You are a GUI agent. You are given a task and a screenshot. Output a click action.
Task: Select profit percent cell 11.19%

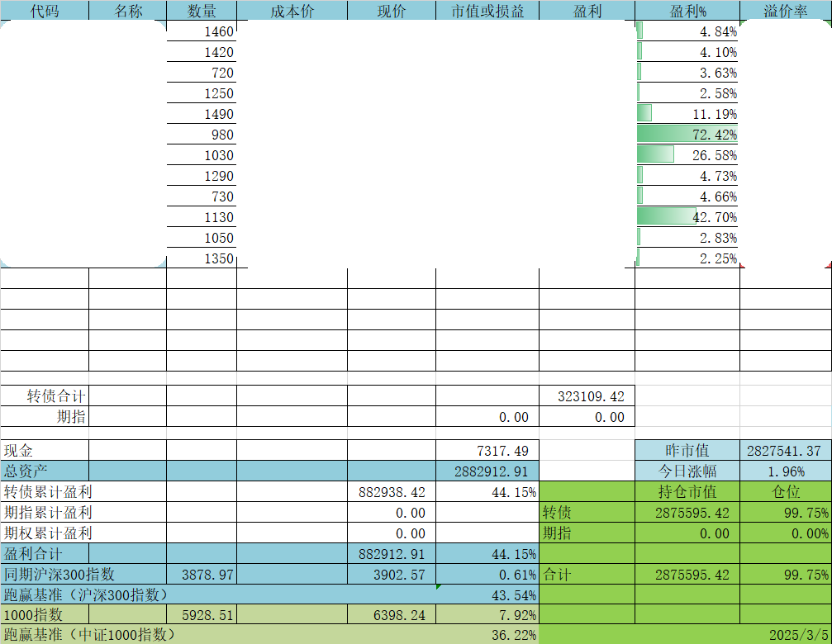687,114
